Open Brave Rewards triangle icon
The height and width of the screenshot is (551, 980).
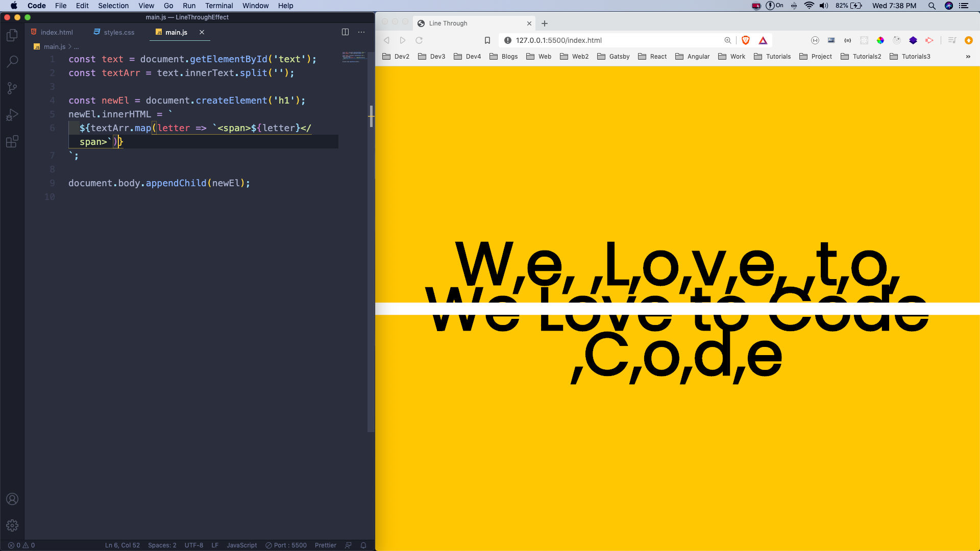[763, 40]
